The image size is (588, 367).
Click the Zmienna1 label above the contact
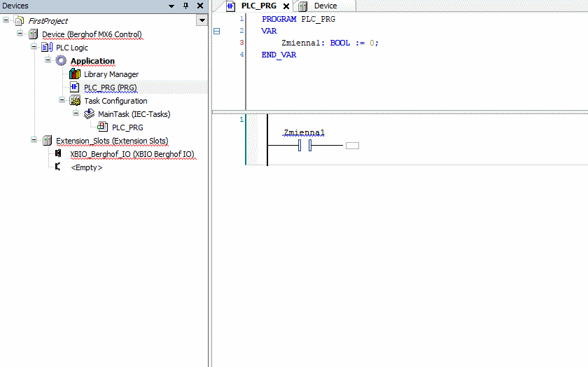pyautogui.click(x=304, y=132)
